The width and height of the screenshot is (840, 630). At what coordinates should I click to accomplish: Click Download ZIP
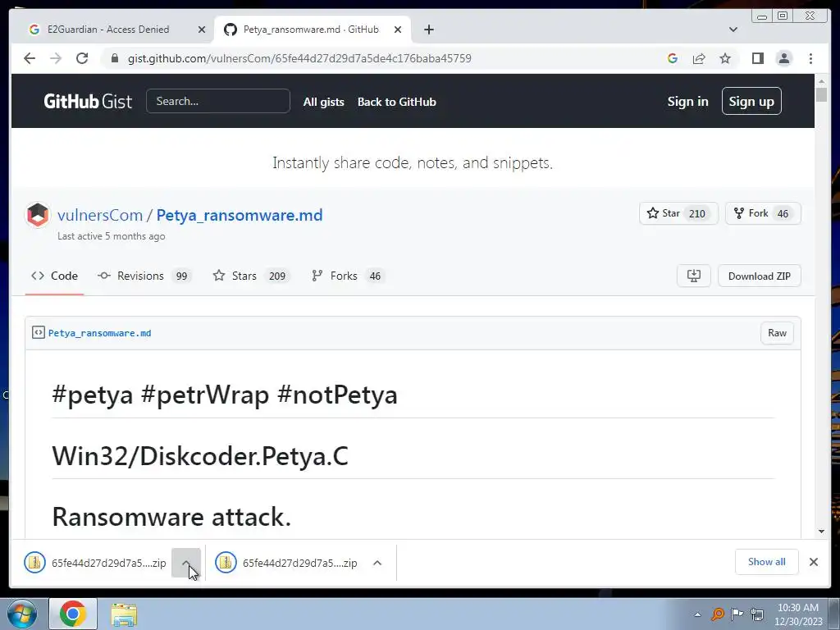(x=759, y=276)
